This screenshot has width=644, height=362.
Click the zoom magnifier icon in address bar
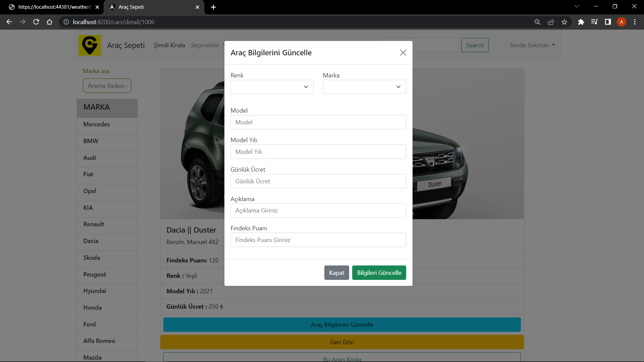[x=537, y=22]
